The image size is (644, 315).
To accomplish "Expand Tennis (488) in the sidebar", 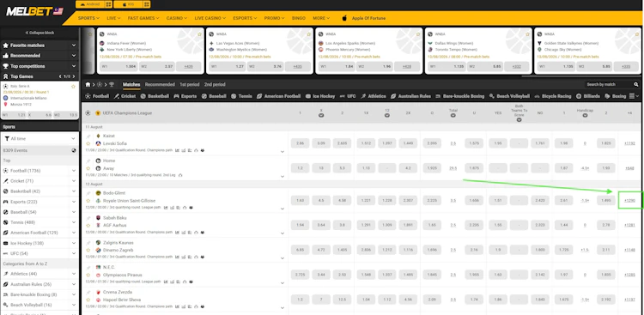I will tap(74, 222).
